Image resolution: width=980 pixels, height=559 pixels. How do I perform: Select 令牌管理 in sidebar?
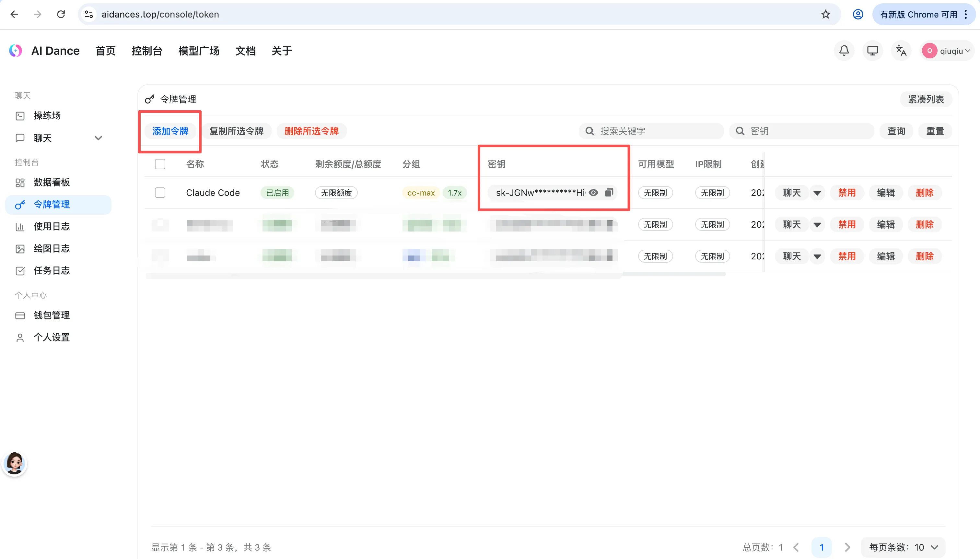click(x=58, y=204)
